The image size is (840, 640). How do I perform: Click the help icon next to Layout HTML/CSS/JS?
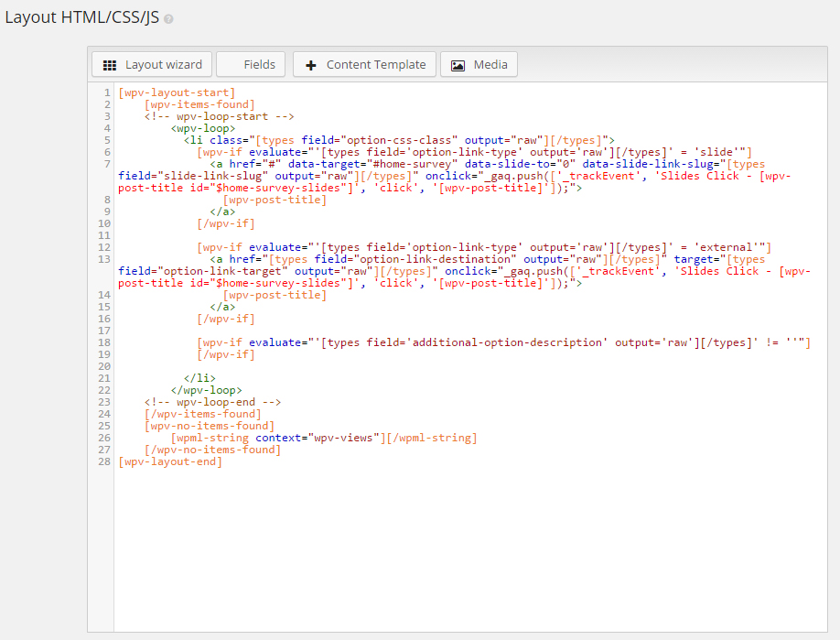(168, 19)
